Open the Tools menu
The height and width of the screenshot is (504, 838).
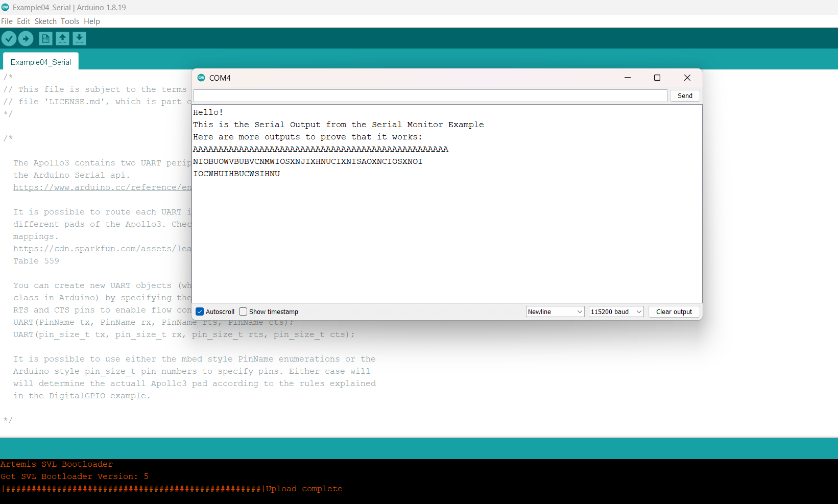point(70,21)
